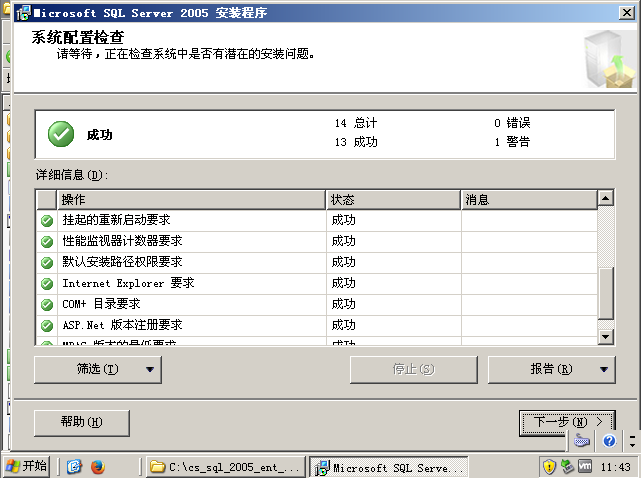Launch Firefox from quick launch
The image size is (641, 478).
click(98, 466)
